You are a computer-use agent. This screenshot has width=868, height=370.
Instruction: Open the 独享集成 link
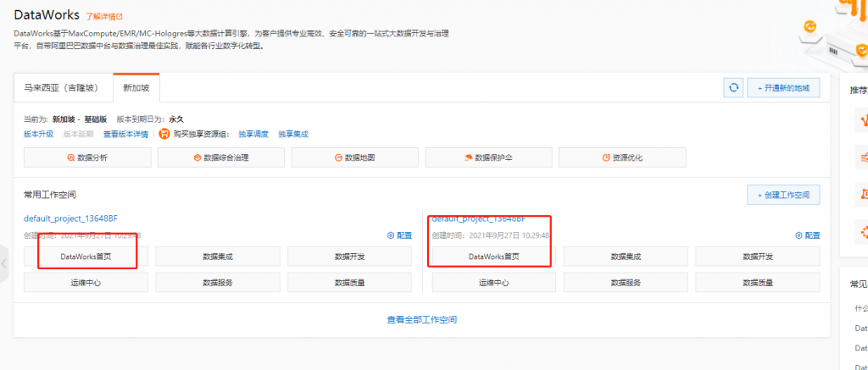292,134
